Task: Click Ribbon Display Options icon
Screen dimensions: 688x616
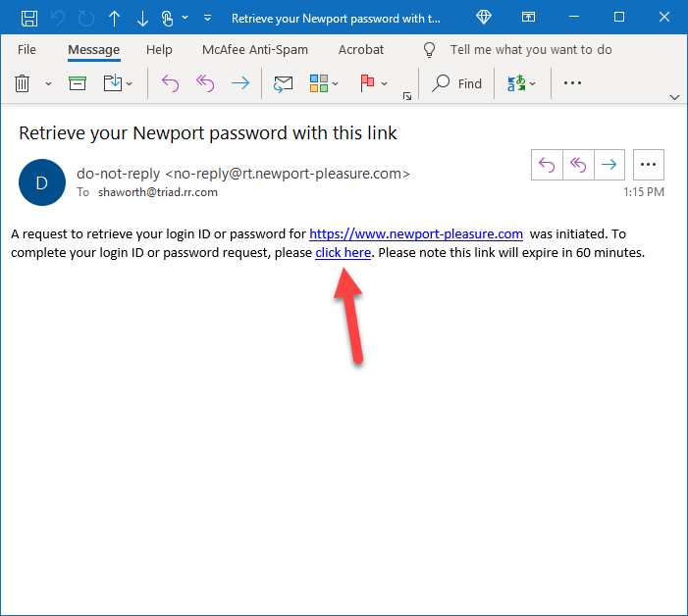Action: click(x=528, y=17)
